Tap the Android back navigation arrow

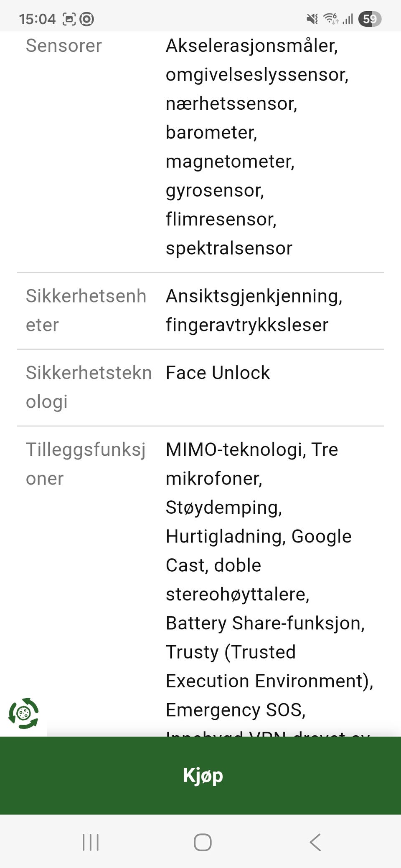pos(315,842)
